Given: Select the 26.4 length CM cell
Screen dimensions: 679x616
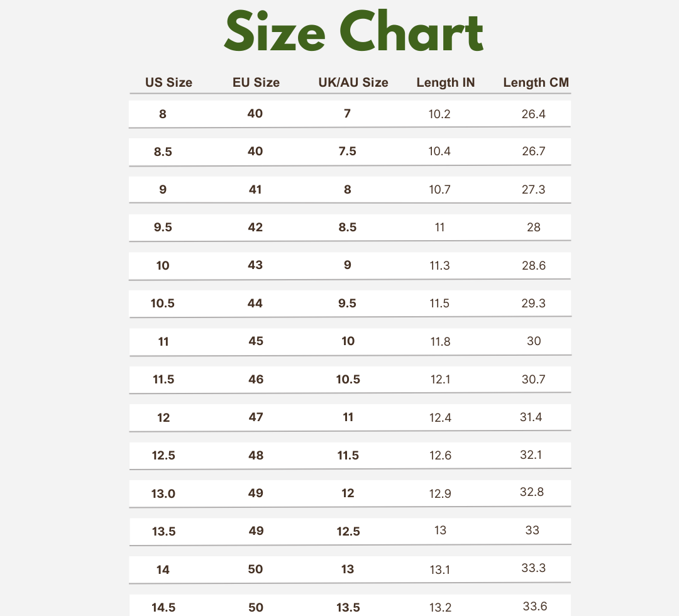Looking at the screenshot, I should point(533,114).
